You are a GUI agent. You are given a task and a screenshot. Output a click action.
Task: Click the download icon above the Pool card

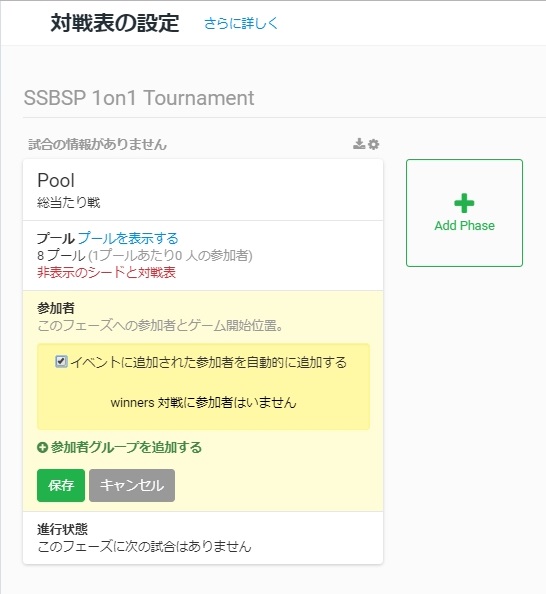click(359, 144)
